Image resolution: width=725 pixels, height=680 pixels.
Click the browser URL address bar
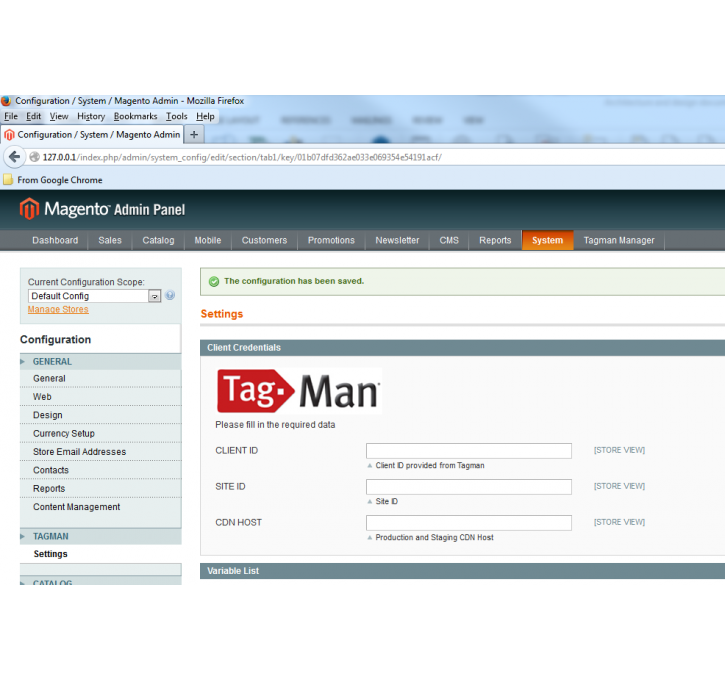[377, 157]
